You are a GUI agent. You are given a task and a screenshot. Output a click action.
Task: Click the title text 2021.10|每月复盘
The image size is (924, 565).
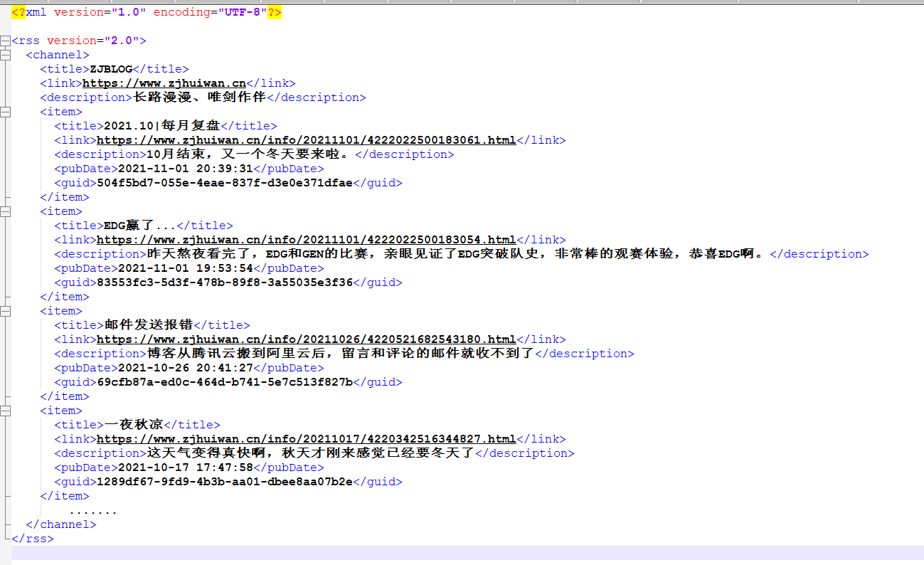(x=162, y=126)
